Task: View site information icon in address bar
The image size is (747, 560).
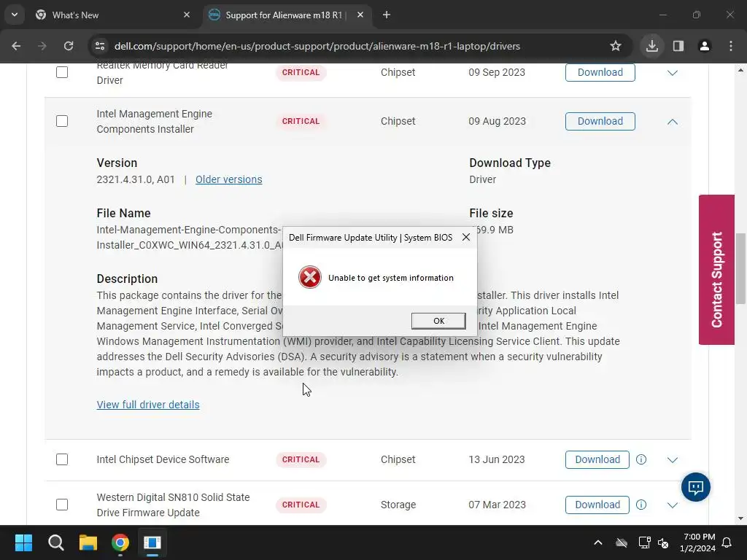Action: click(x=100, y=46)
